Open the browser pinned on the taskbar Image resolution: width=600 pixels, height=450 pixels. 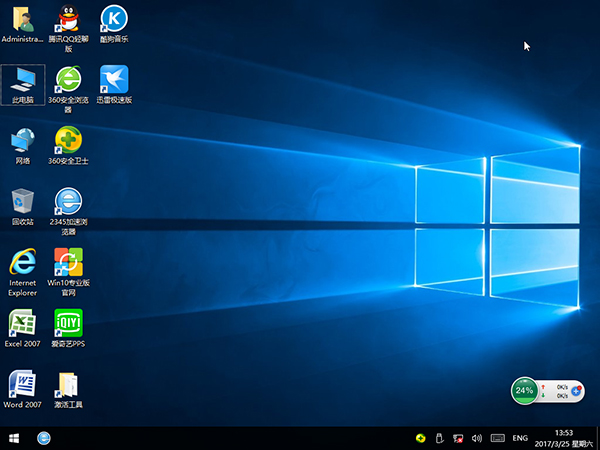pyautogui.click(x=44, y=438)
